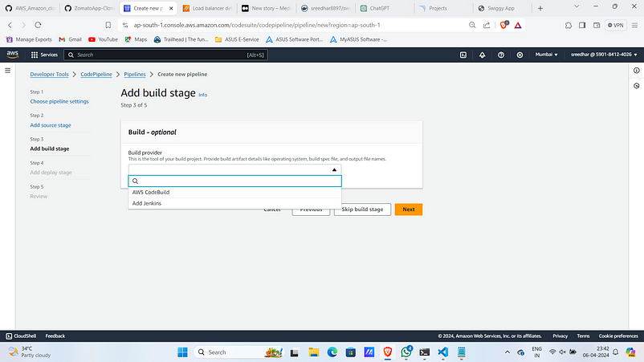Select AWS CodeBuild as build provider
The height and width of the screenshot is (362, 644).
(234, 192)
